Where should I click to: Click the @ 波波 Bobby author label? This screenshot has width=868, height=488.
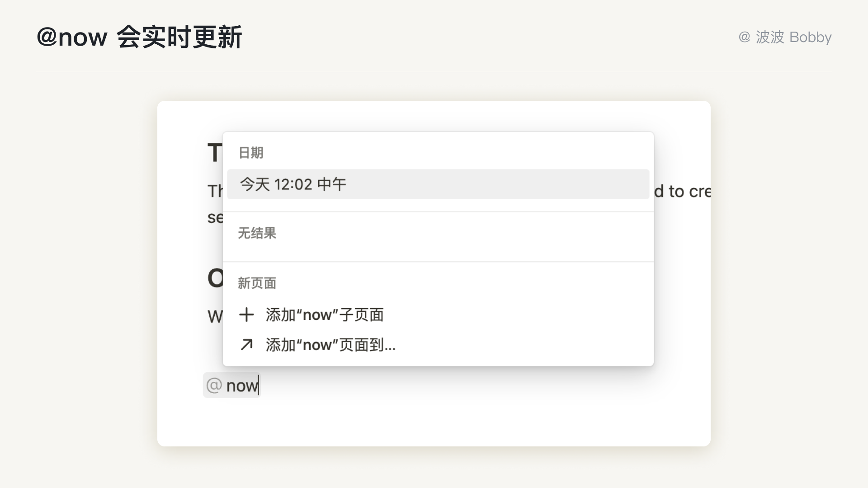(785, 37)
